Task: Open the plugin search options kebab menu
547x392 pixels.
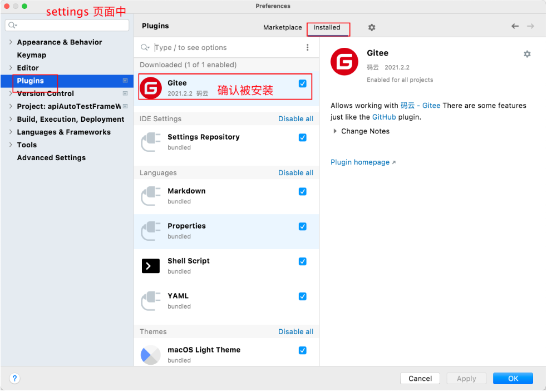Action: point(307,47)
